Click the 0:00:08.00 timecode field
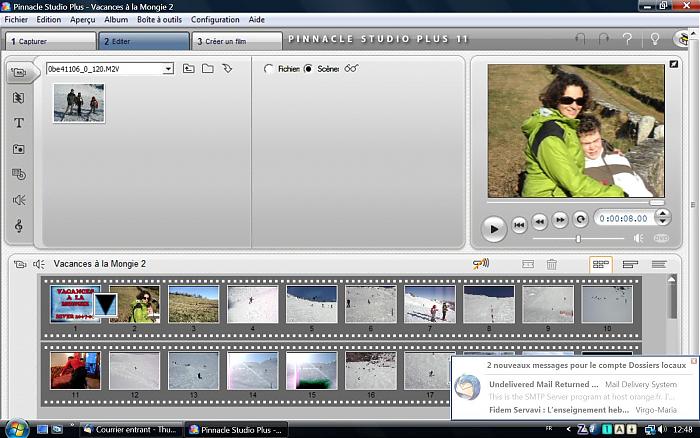Image resolution: width=700 pixels, height=438 pixels. click(624, 218)
